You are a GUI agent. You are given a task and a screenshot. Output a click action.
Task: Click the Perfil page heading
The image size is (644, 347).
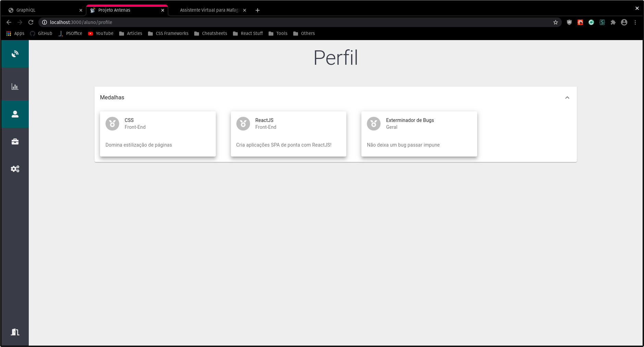pyautogui.click(x=336, y=58)
